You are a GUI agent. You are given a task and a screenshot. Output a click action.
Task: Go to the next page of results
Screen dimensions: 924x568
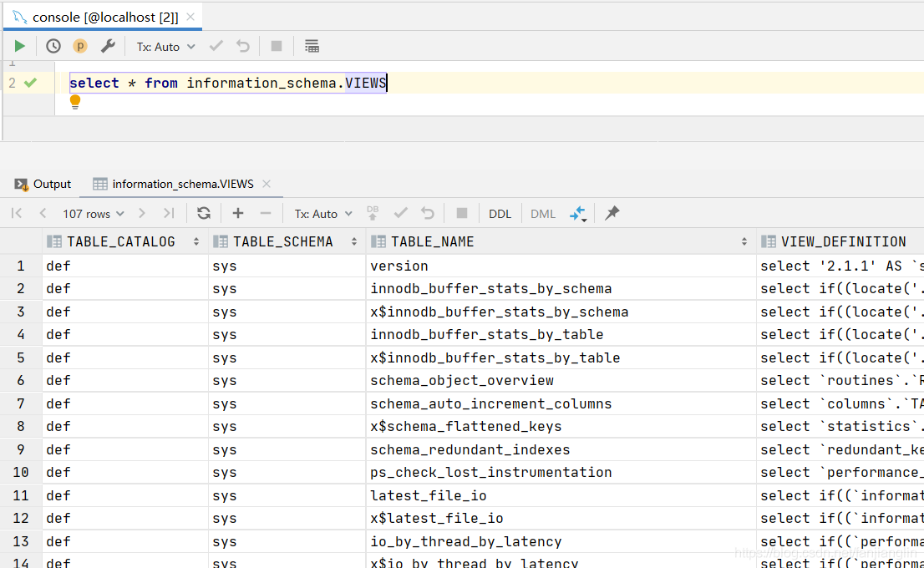[141, 213]
